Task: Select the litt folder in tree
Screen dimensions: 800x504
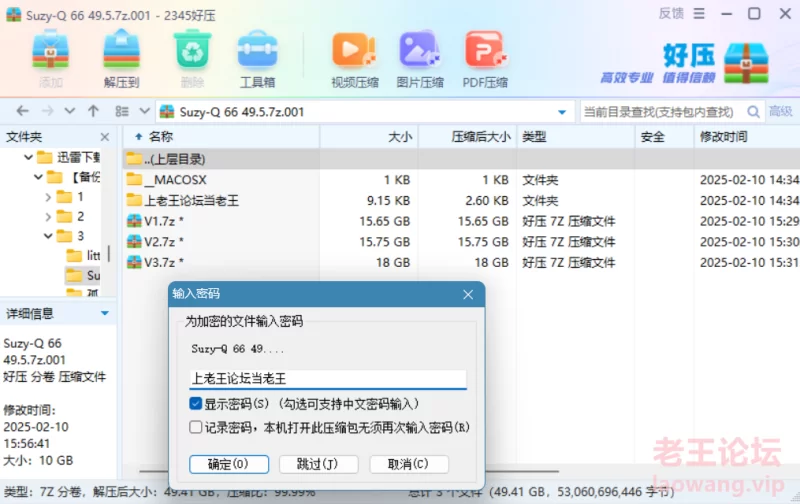Action: [84, 255]
